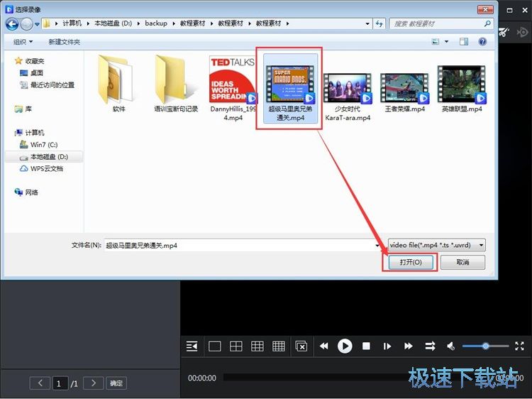Mute the player volume
Screen dimensions: 532x399
(x=450, y=346)
